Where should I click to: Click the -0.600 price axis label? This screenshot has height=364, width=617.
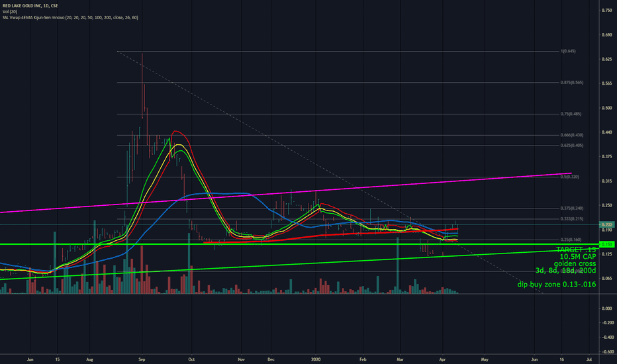click(x=606, y=352)
